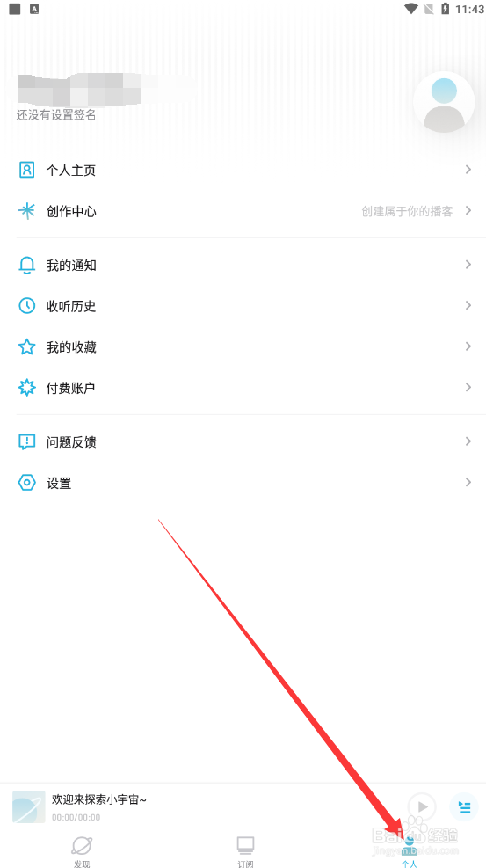Tap the user avatar picture

(444, 102)
